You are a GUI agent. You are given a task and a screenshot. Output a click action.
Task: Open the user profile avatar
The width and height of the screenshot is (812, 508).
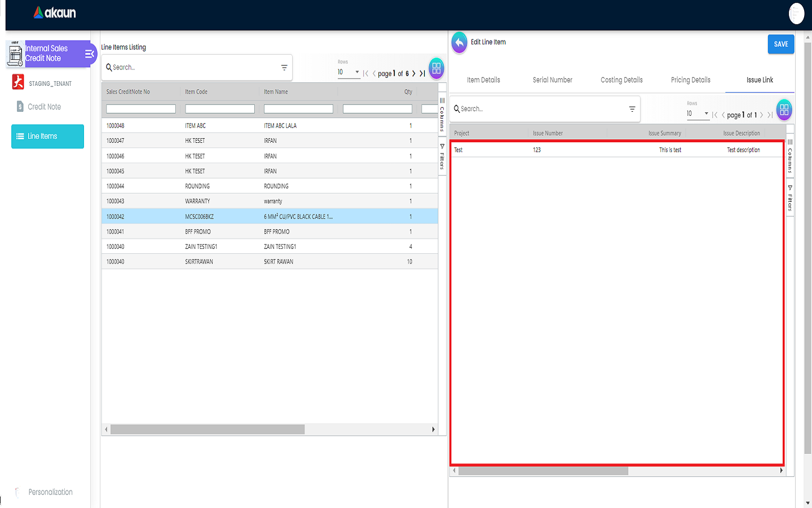pos(796,14)
